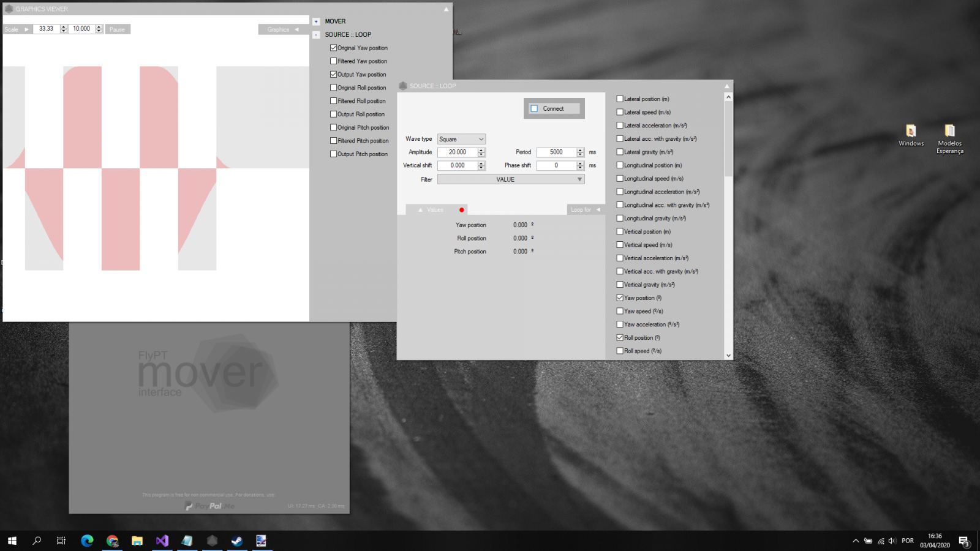The width and height of the screenshot is (980, 551).
Task: Click the signal list scrollbar down arrow
Action: point(728,355)
